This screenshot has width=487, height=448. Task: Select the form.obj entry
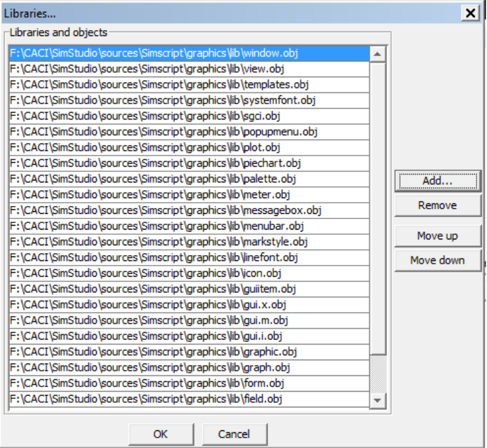(x=189, y=383)
